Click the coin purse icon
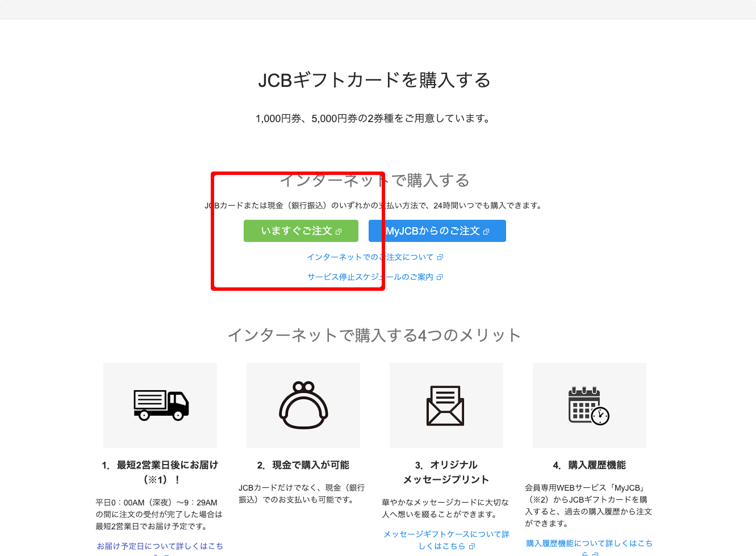 click(303, 405)
